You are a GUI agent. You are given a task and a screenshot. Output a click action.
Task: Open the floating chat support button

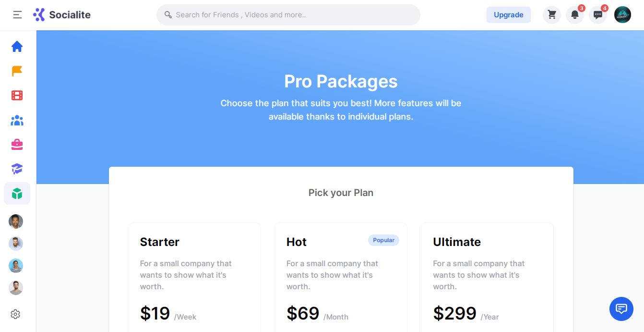(621, 309)
